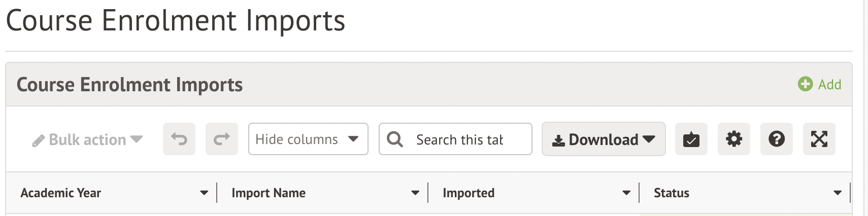
Task: Expand the Hide columns dropdown
Action: coord(308,139)
